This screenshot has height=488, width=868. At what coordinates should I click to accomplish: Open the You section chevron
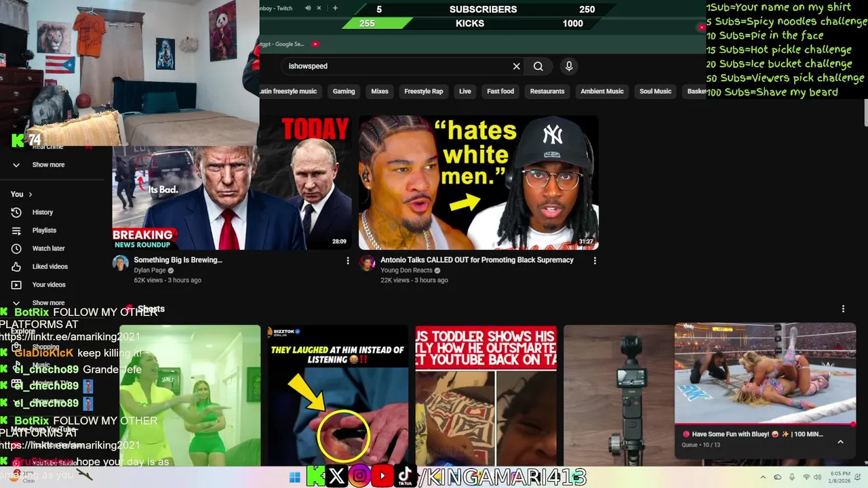pos(30,195)
